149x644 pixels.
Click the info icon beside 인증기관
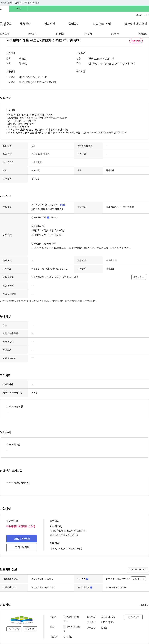tap(87, 579)
